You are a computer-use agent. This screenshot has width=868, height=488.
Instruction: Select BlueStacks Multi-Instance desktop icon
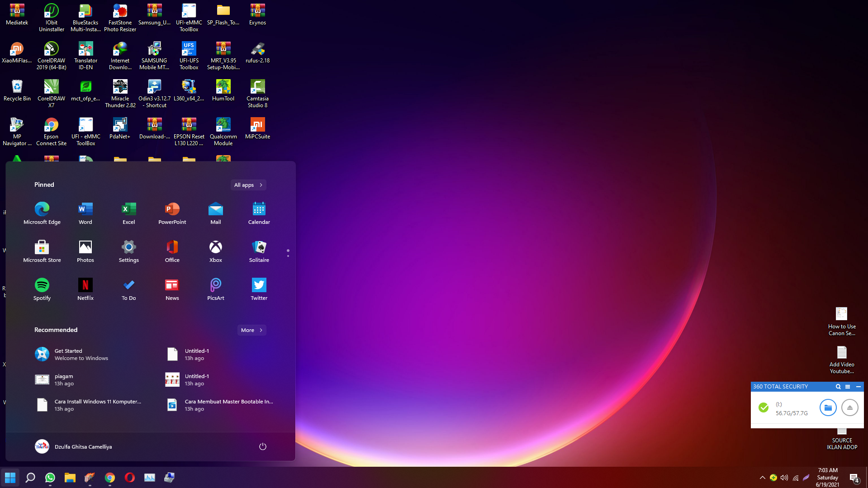86,18
